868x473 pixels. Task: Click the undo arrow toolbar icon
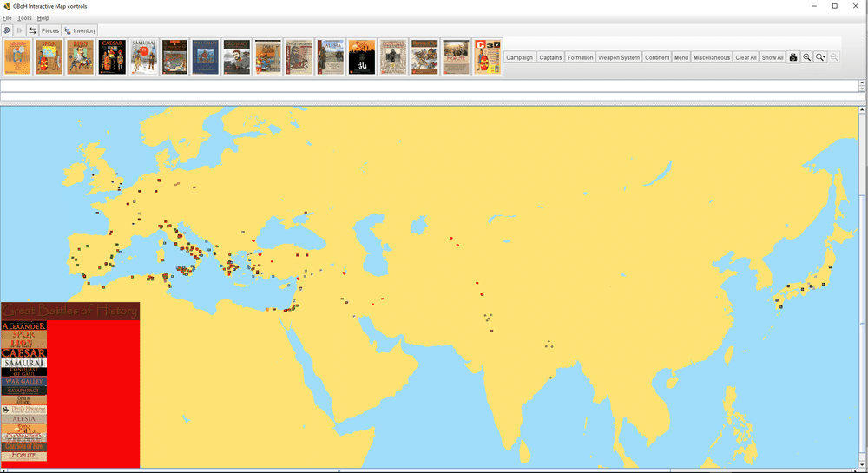point(7,30)
